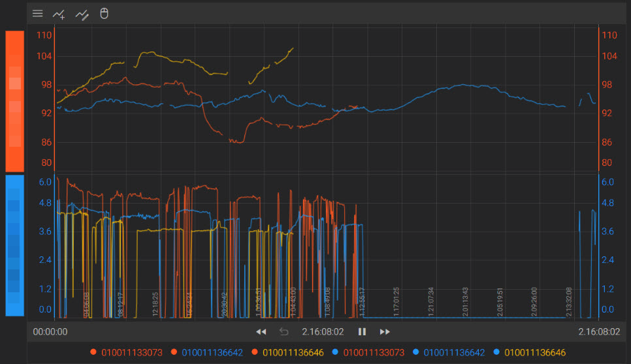631x364 pixels.
Task: Click the 2.09:26:00 time marker
Action: [x=534, y=302]
